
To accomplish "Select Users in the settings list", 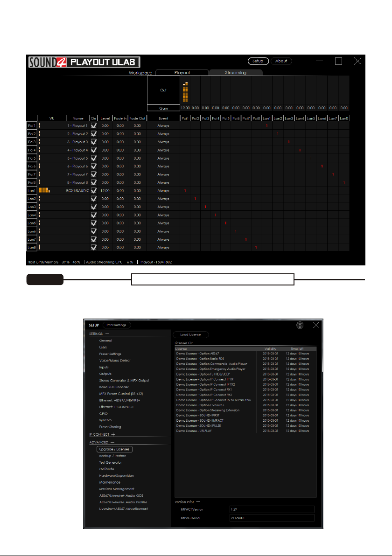I will pyautogui.click(x=103, y=347).
